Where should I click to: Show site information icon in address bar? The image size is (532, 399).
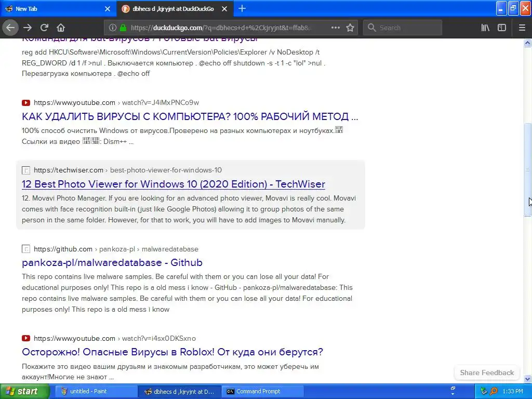(x=113, y=28)
